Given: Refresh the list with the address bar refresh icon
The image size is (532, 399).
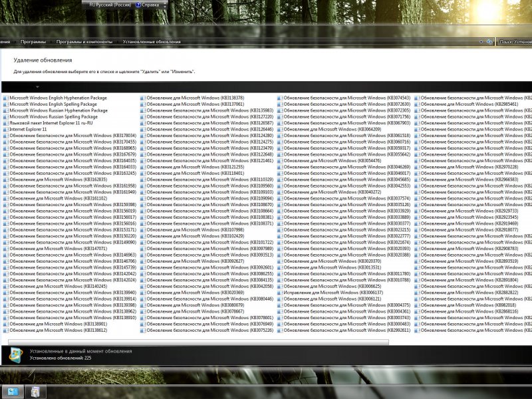Looking at the screenshot, I should pos(489,42).
